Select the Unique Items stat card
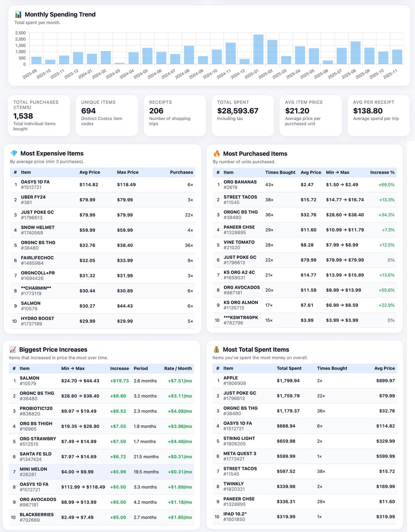Viewport: 415px width, 532px height. click(x=107, y=115)
